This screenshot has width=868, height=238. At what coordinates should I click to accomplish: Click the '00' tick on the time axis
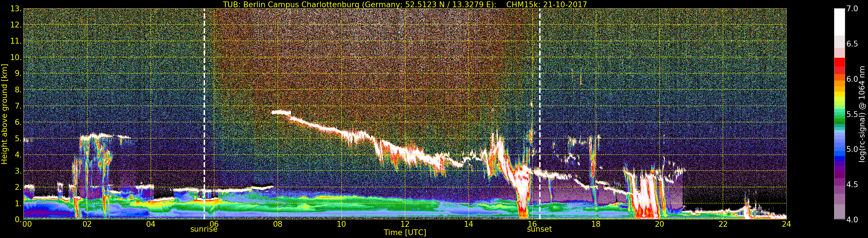[27, 224]
